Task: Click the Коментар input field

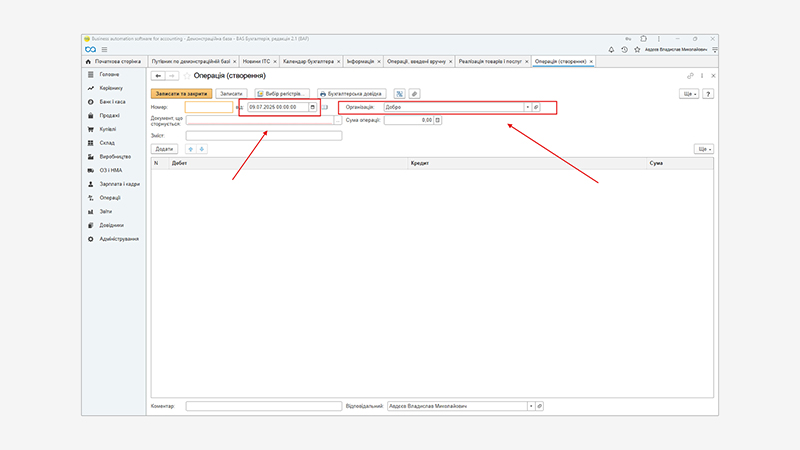Action: click(x=264, y=406)
